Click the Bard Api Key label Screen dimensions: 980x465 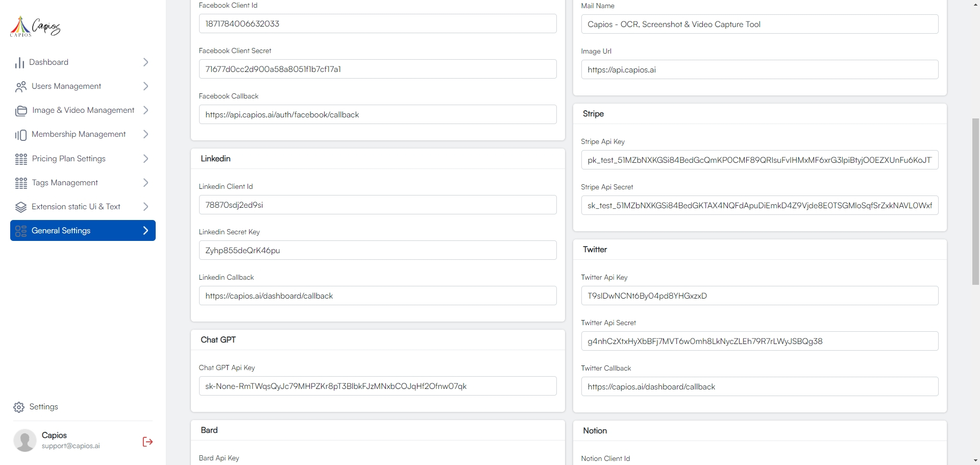click(219, 458)
